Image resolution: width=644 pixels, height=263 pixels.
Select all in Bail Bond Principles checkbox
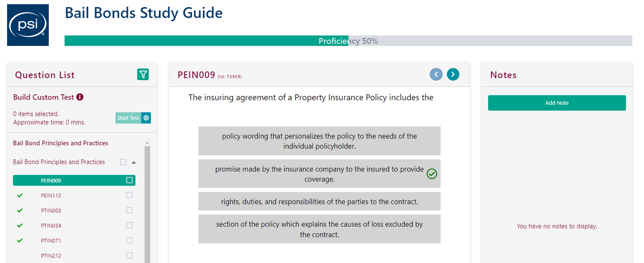[x=123, y=162]
